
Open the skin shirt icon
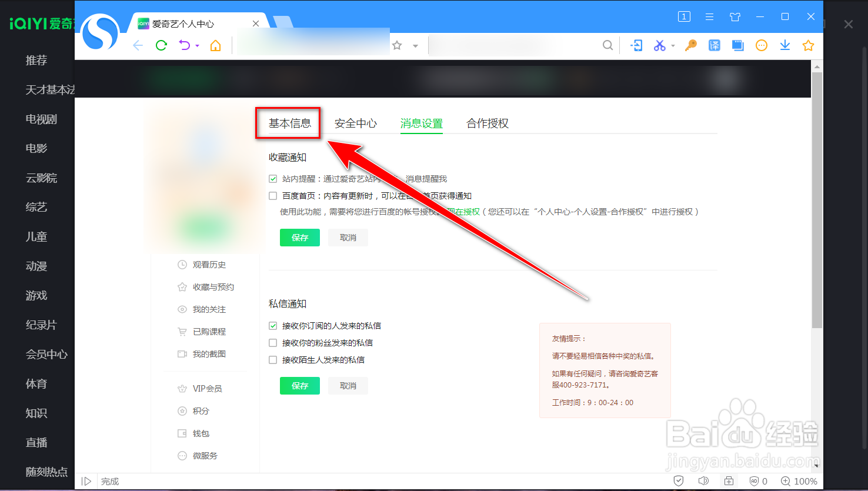pos(735,16)
